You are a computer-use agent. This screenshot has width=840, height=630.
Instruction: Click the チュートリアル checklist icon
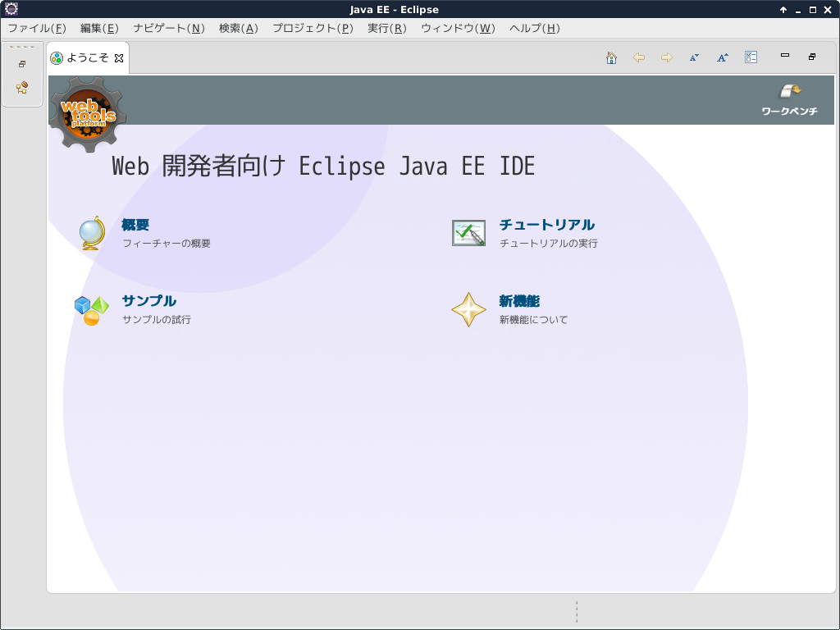pyautogui.click(x=468, y=233)
